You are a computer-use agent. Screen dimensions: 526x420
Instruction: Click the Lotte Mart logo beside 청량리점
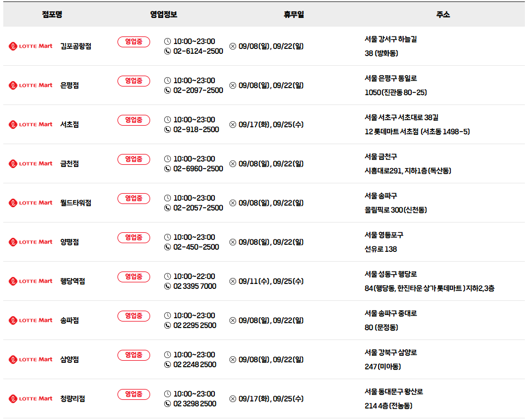pyautogui.click(x=30, y=399)
